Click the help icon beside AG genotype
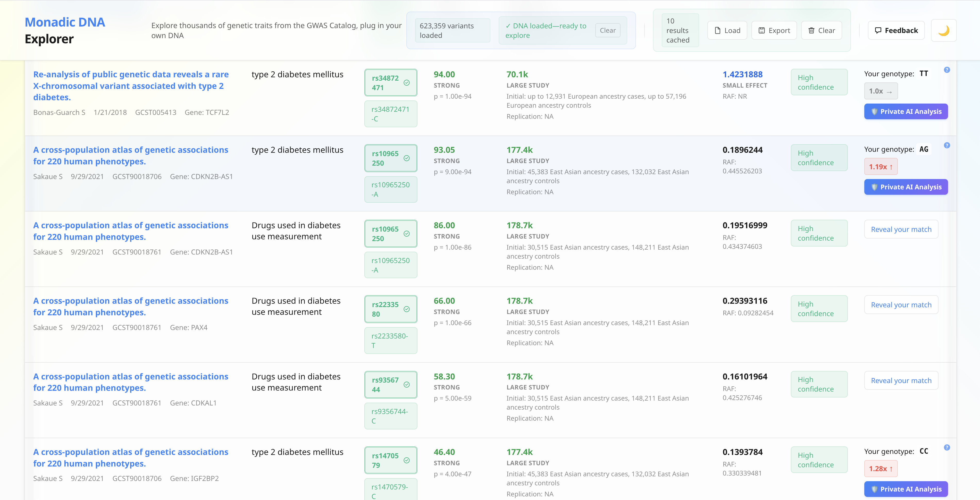 tap(947, 146)
